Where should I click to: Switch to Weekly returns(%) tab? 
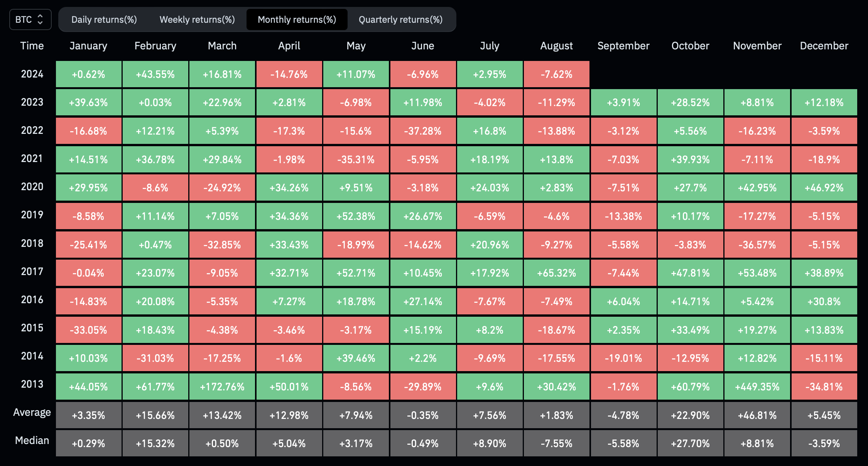tap(197, 20)
